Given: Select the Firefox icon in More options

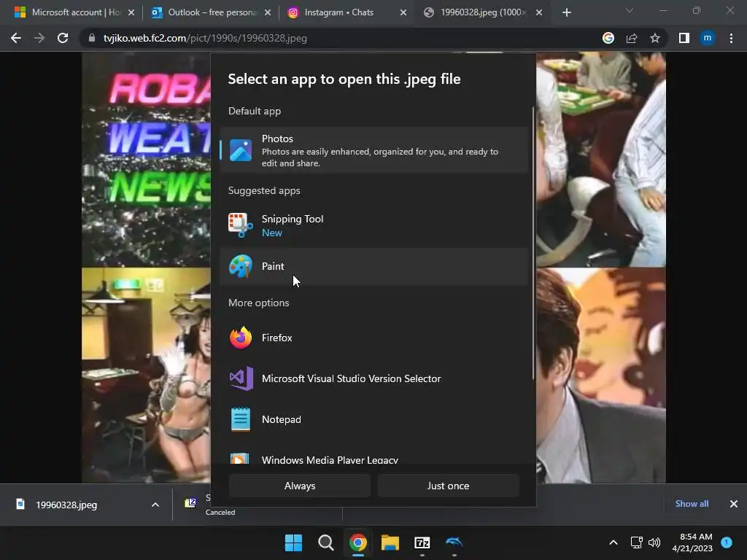Looking at the screenshot, I should coord(241,338).
